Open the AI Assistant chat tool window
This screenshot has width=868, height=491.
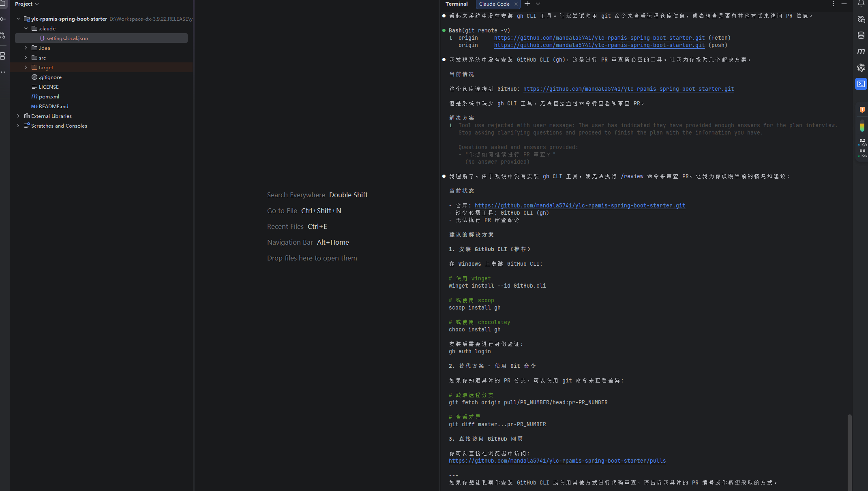(x=861, y=19)
